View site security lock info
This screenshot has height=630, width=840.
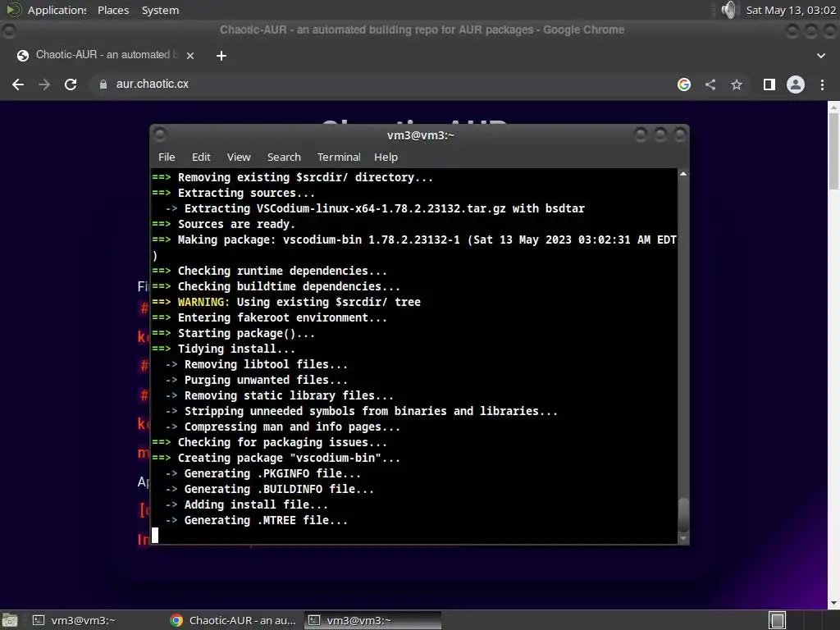103,84
